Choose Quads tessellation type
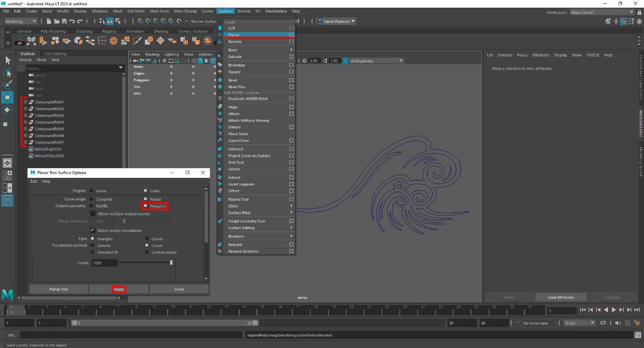The height and width of the screenshot is (348, 644). click(x=147, y=239)
